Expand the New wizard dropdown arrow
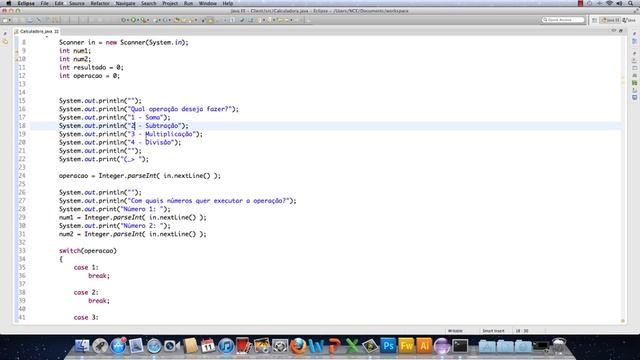The image size is (640, 360). click(9, 20)
